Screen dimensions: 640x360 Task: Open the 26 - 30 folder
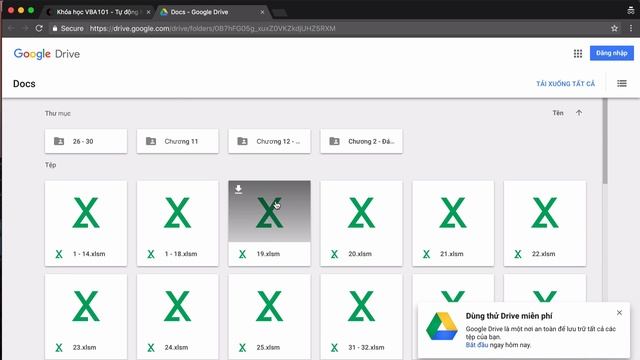(86, 141)
